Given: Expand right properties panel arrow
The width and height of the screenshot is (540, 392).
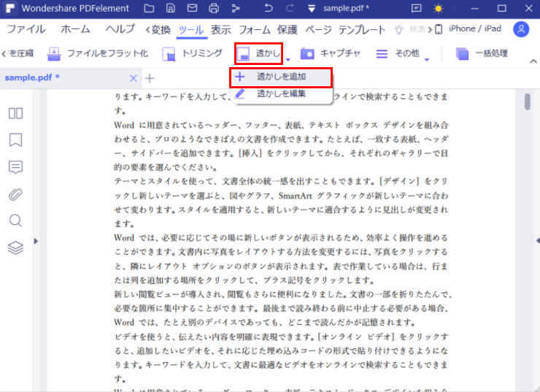Looking at the screenshot, I should (x=538, y=240).
